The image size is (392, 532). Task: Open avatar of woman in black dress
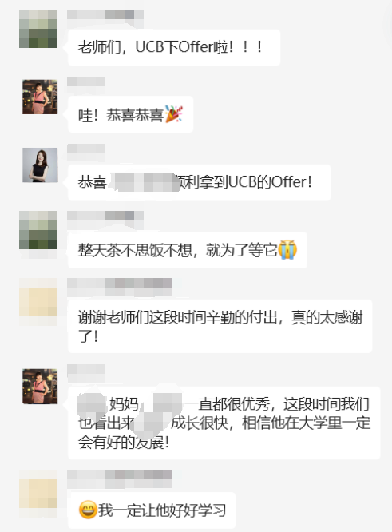point(40,165)
